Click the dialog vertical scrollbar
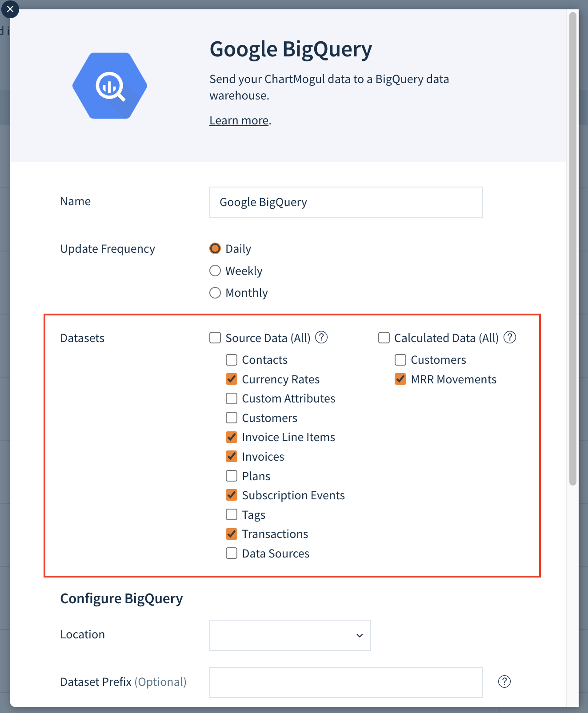588x713 pixels. click(x=573, y=249)
